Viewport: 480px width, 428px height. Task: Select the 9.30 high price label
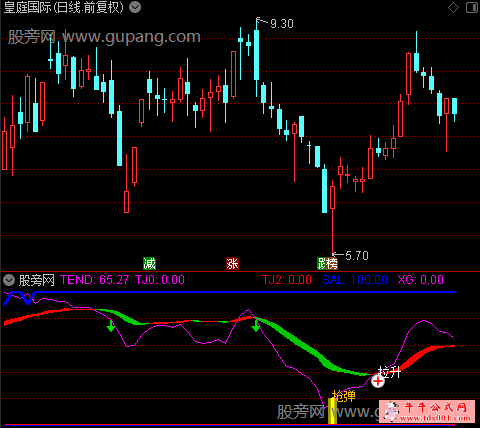tap(282, 24)
